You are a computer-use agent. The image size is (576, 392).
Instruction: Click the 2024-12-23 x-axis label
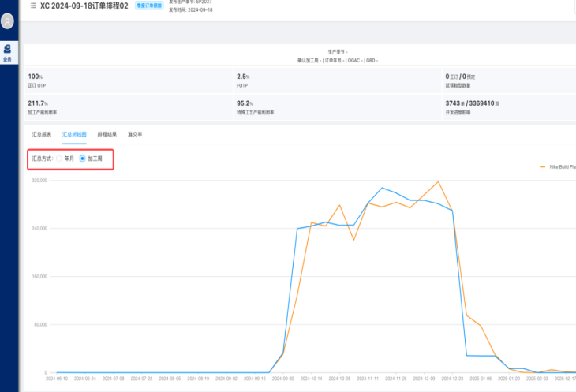(452, 379)
